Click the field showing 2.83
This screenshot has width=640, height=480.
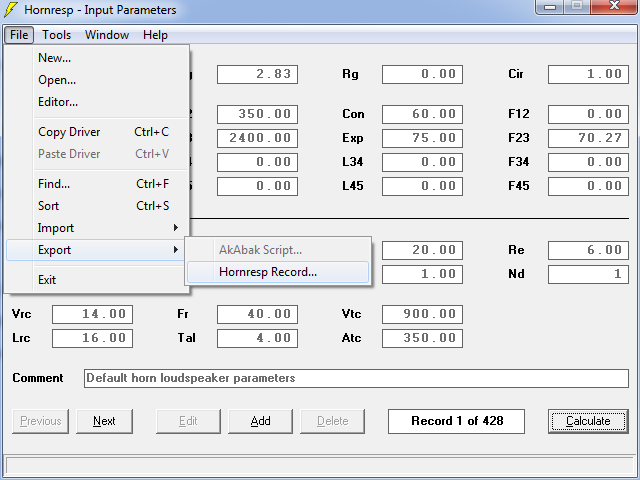[257, 74]
